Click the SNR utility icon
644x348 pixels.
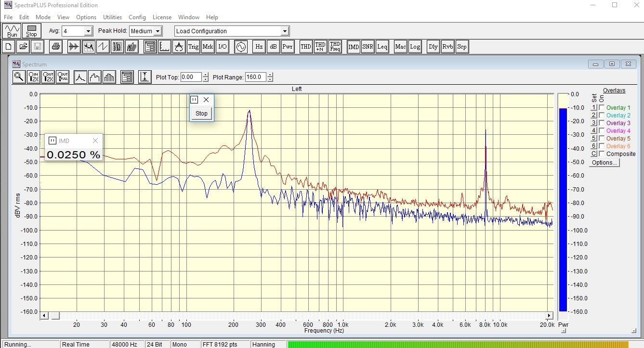point(368,47)
